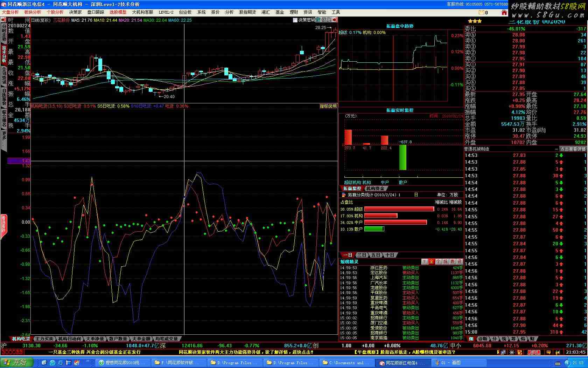Select the 自选报价 vertical sidebar tab
Screen dimensions: 588x368
coord(4,97)
